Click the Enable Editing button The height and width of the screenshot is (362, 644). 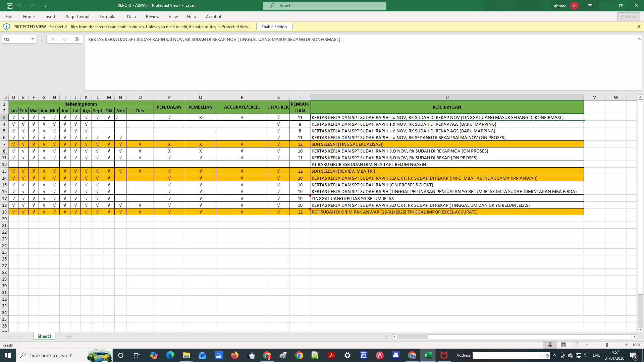274,26
